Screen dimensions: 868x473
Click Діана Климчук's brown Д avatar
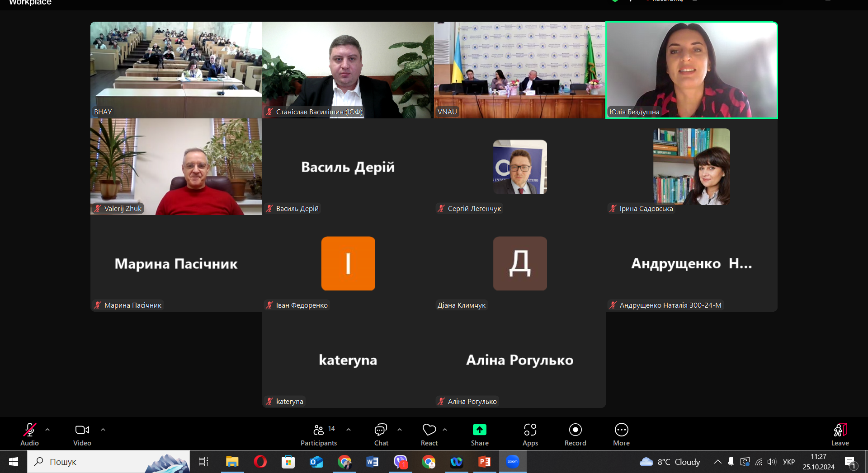click(520, 263)
